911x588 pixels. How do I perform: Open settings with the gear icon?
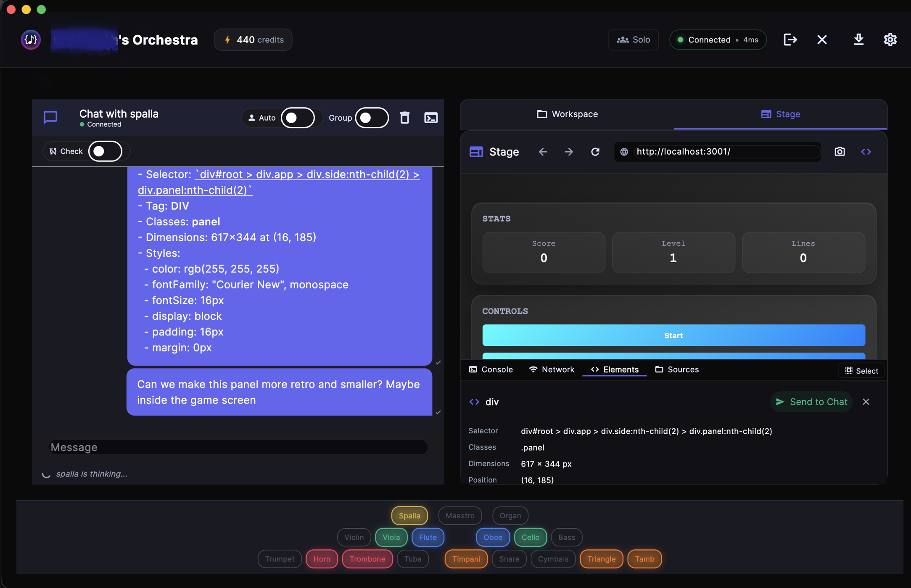pos(890,40)
